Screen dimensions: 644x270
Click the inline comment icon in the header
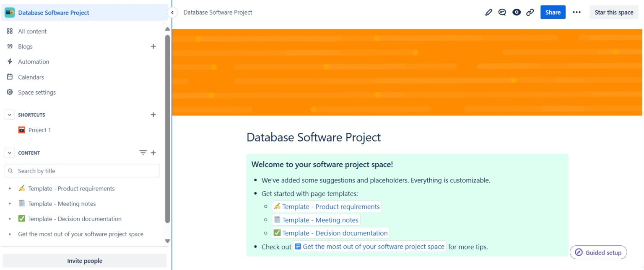click(502, 12)
